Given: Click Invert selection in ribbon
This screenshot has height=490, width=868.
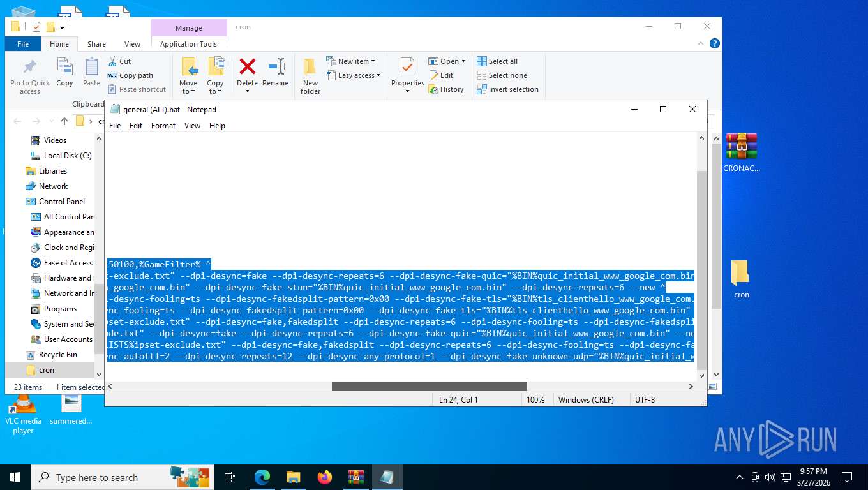Looking at the screenshot, I should (x=507, y=89).
